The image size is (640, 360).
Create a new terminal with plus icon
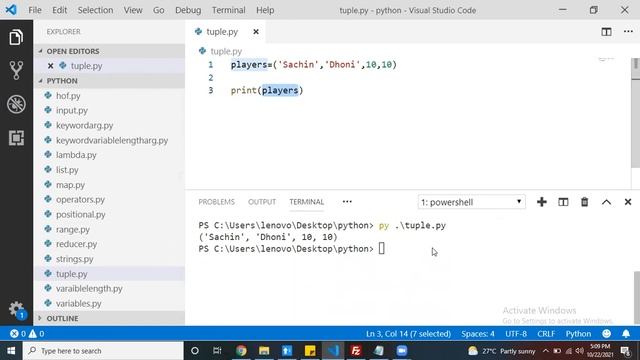click(x=542, y=202)
